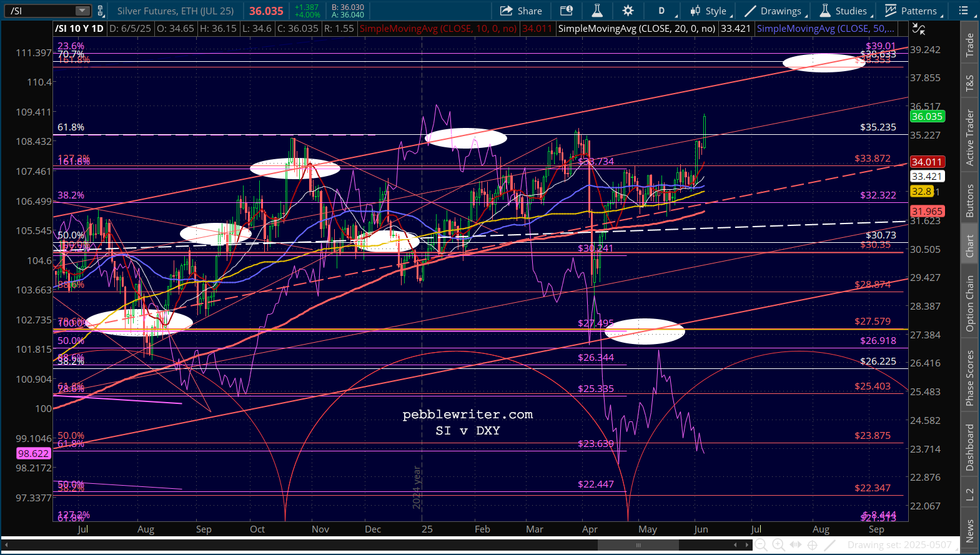Click the green 36.035 price axis bubble
This screenshot has width=980, height=555.
927,117
